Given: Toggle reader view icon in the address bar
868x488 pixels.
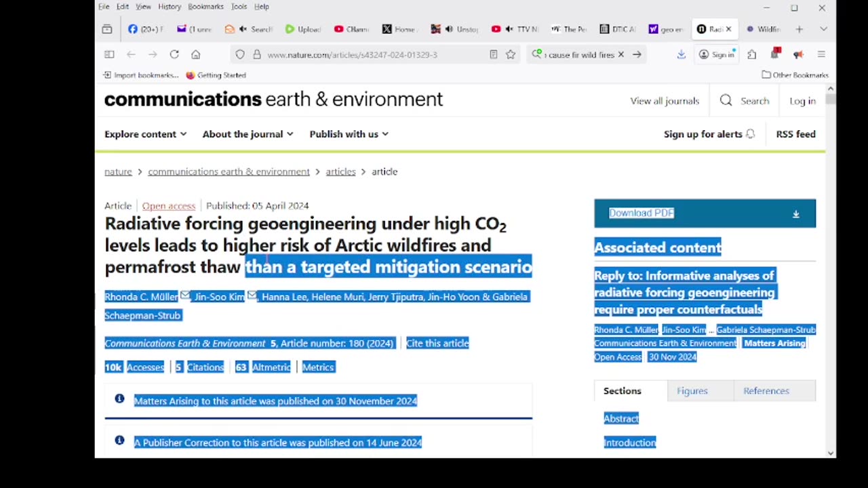Looking at the screenshot, I should 494,54.
